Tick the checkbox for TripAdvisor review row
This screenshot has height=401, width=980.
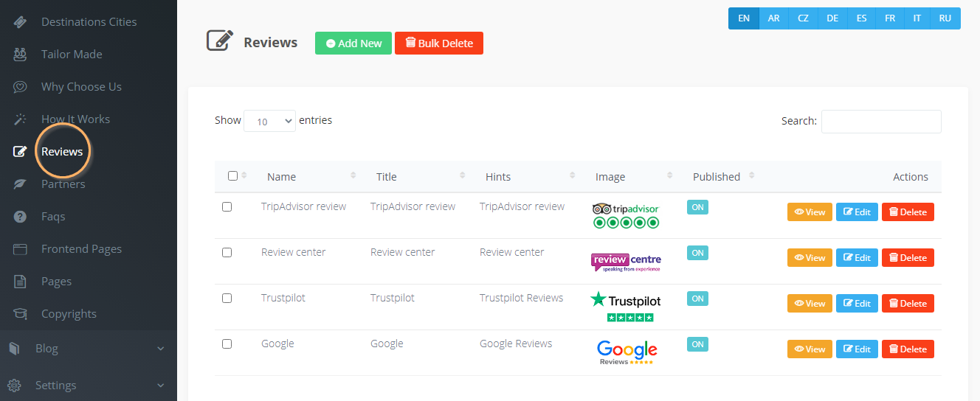(x=227, y=207)
